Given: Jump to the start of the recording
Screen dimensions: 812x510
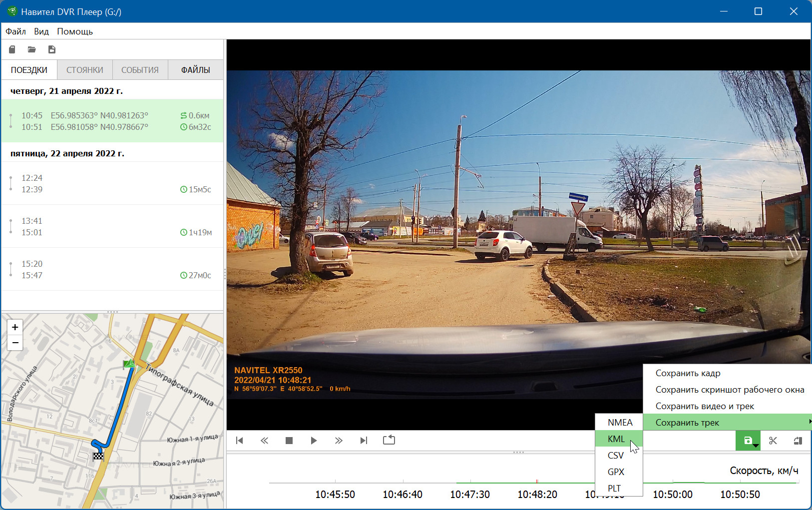Looking at the screenshot, I should (240, 441).
